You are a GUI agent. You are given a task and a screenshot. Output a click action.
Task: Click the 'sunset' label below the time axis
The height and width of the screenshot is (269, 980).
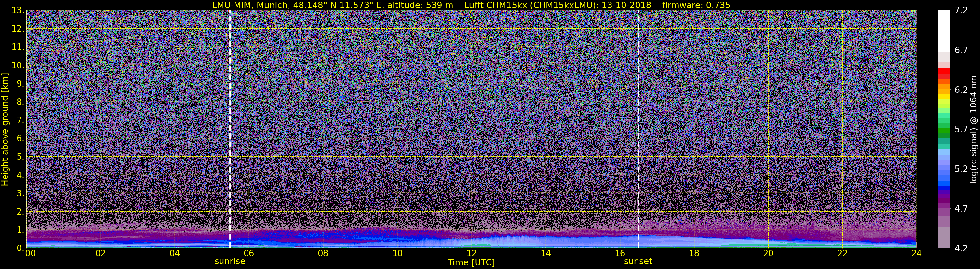tap(638, 262)
